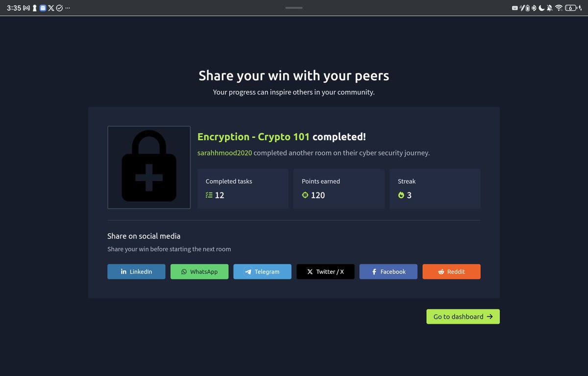
Task: Click the small vertical battery status icon
Action: coord(528,8)
